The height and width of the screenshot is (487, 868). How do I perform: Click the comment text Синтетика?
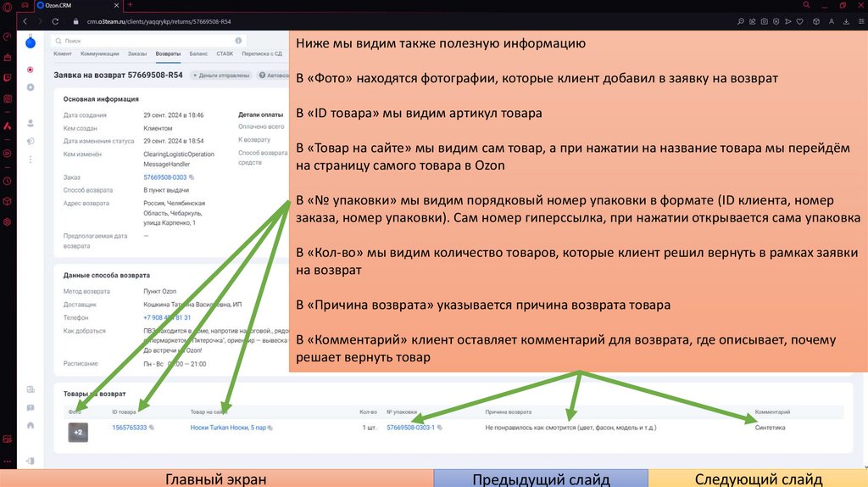[x=770, y=428]
